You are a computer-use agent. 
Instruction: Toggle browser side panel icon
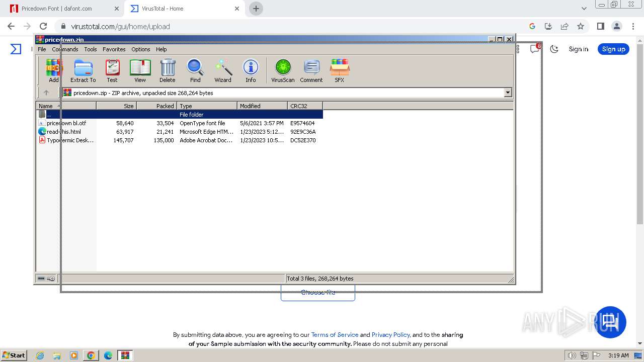pyautogui.click(x=600, y=26)
